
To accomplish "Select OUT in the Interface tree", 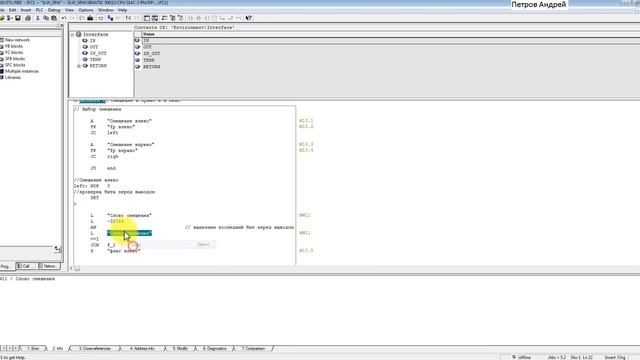I will coord(94,47).
